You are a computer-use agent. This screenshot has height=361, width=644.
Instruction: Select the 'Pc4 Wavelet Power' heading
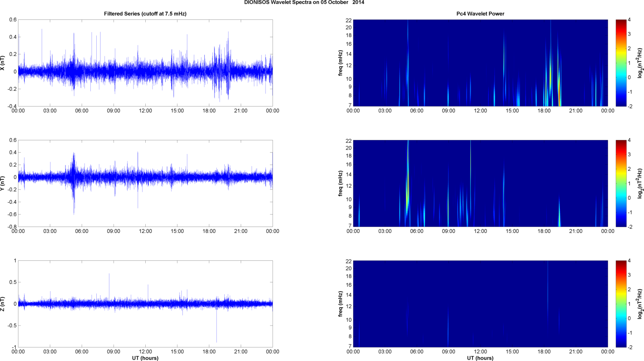[x=480, y=14]
